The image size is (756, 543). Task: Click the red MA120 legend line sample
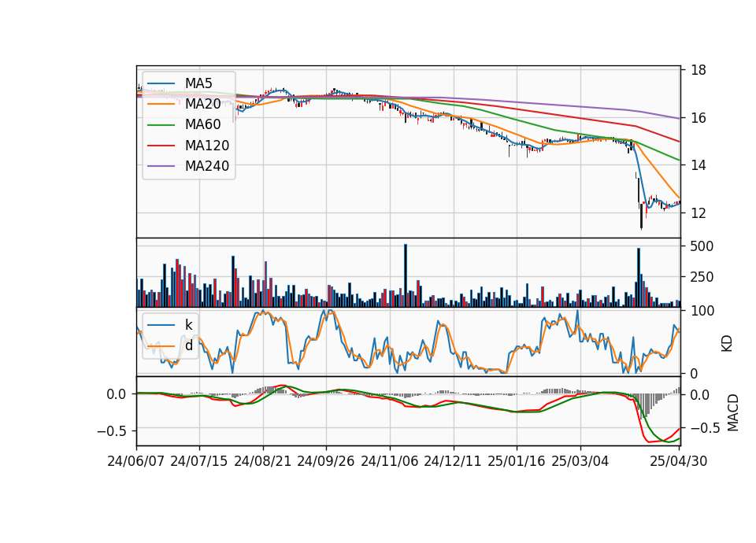161,146
